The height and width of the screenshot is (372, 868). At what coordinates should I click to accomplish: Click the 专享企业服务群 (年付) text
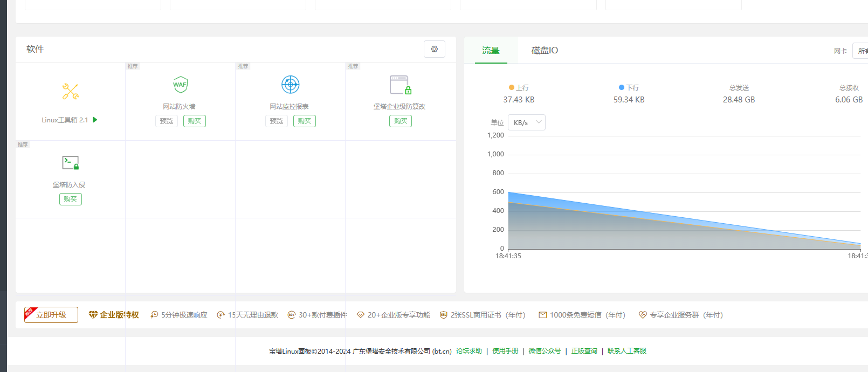686,315
